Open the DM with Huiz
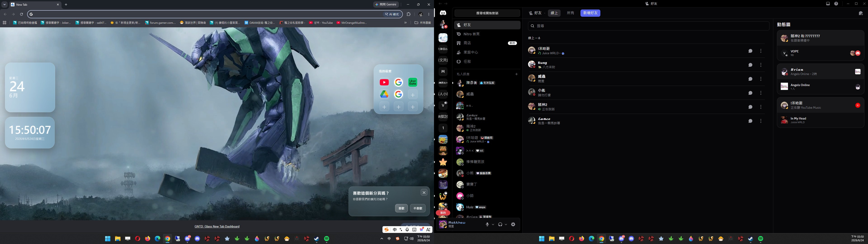This screenshot has width=868, height=244. (x=487, y=207)
